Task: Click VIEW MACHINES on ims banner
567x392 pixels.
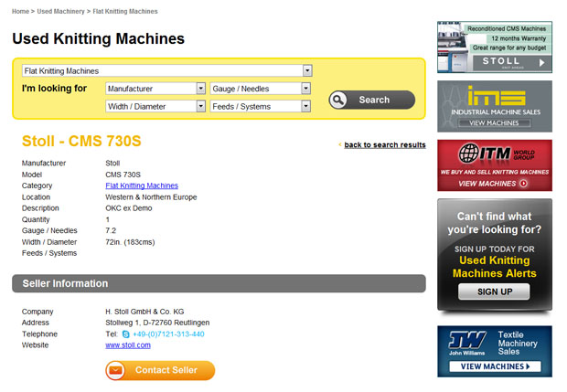Action: tap(495, 123)
